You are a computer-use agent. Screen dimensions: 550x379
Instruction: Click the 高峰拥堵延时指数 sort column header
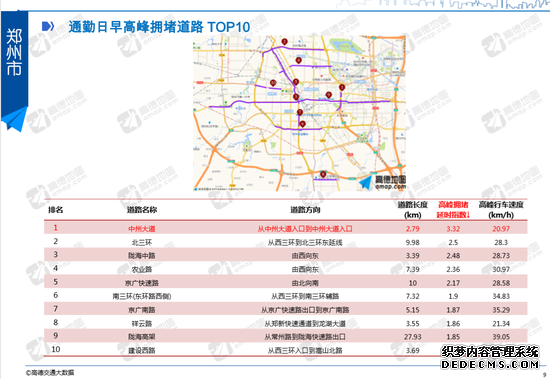point(453,210)
